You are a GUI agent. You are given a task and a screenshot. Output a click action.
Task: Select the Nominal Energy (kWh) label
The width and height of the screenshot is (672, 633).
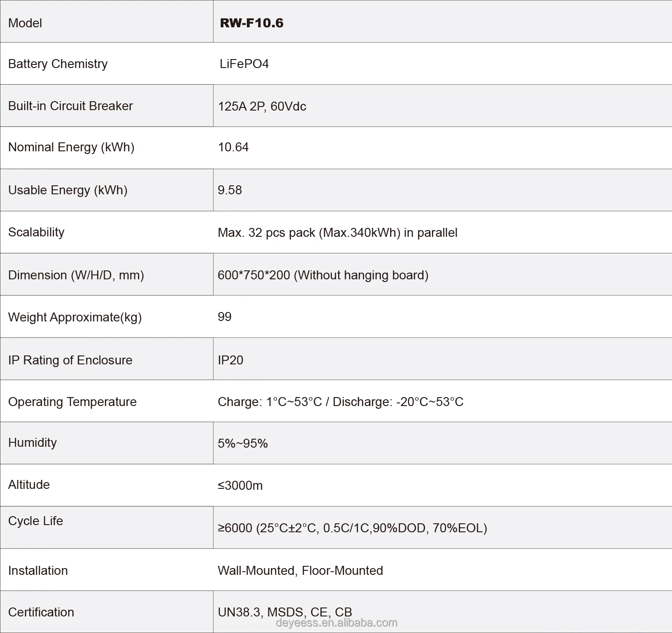coord(71,147)
